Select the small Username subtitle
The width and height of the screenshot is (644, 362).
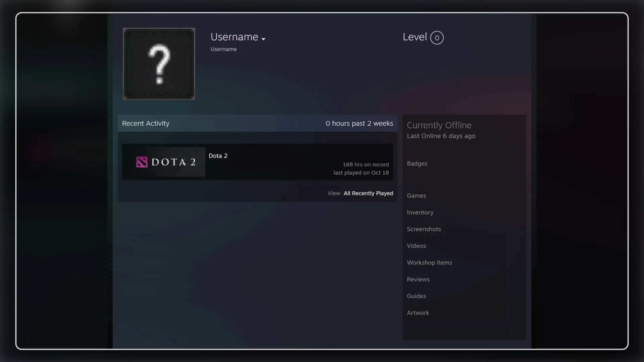point(223,49)
